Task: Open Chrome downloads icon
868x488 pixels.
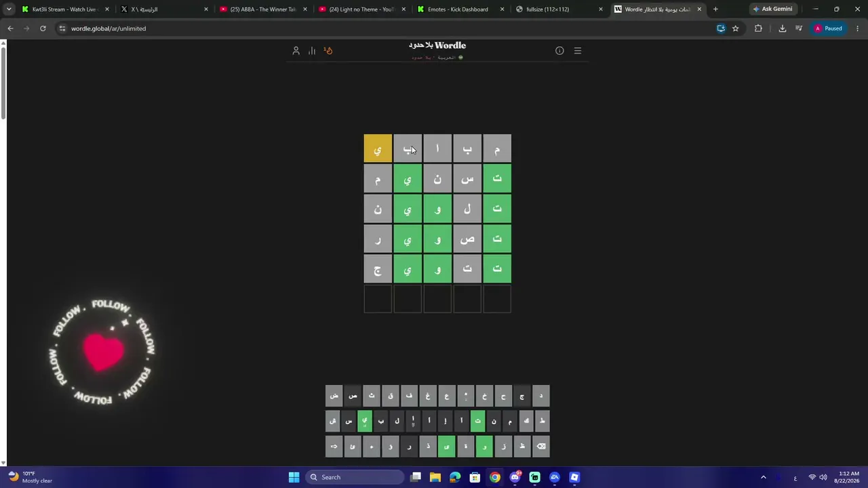Action: pos(783,28)
